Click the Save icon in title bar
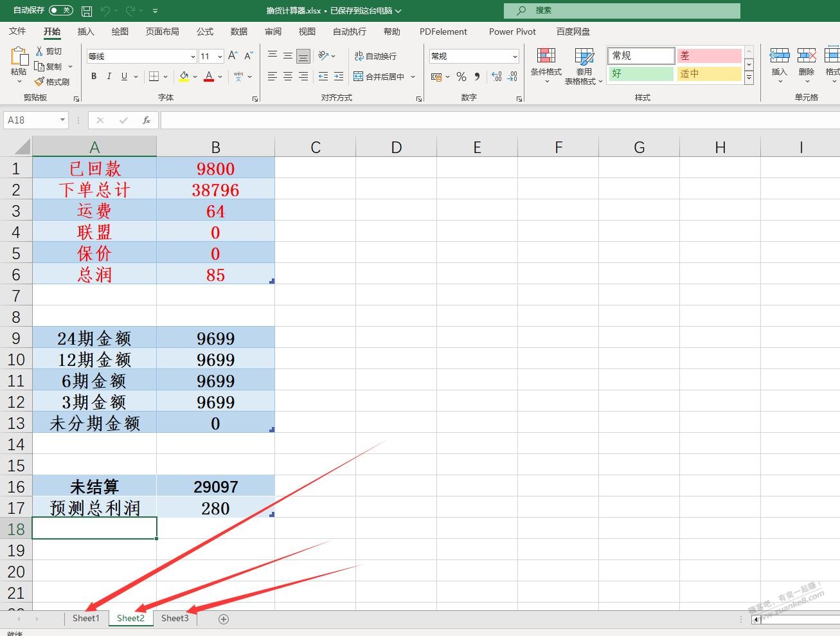 tap(87, 11)
